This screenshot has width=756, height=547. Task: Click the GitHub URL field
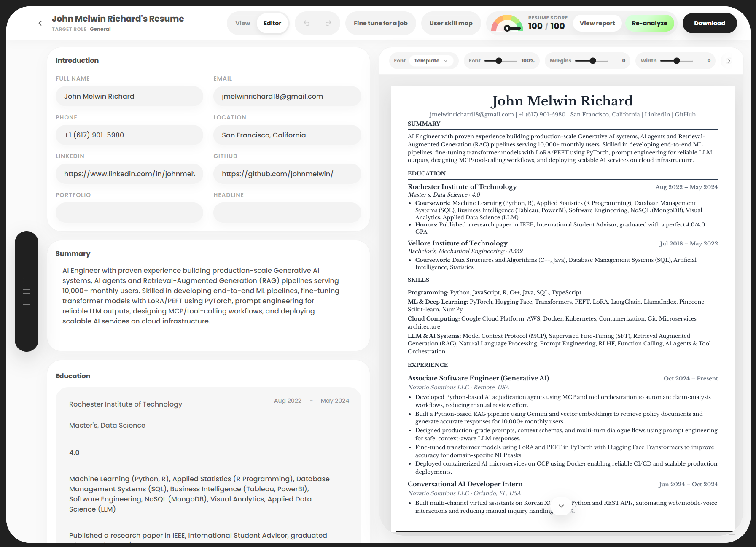click(x=287, y=174)
